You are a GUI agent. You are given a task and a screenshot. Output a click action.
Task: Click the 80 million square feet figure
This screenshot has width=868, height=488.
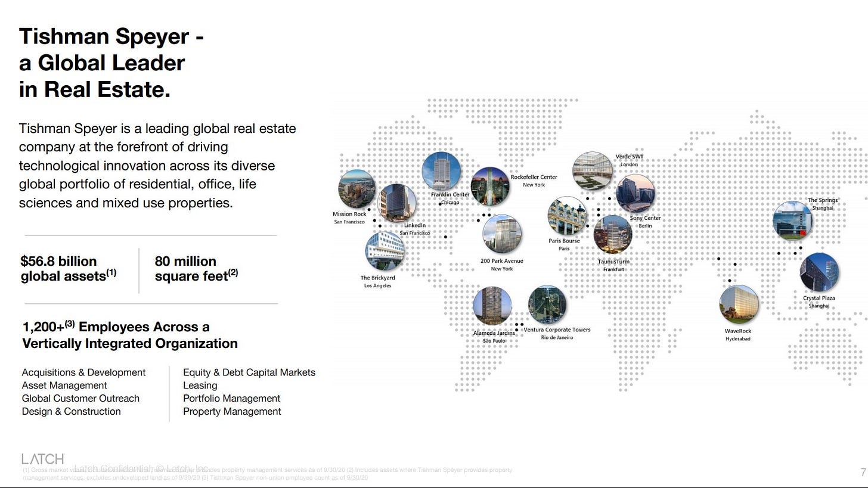click(x=197, y=269)
